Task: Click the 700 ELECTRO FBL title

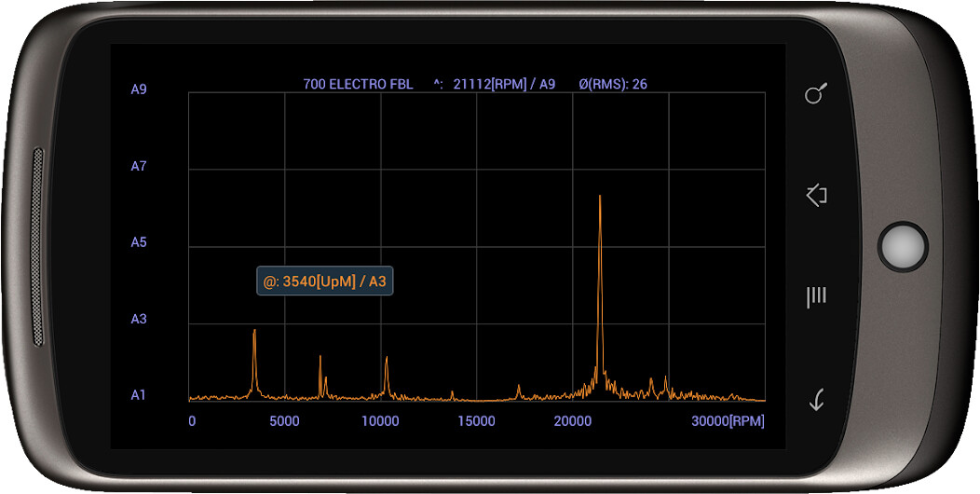Action: click(358, 84)
